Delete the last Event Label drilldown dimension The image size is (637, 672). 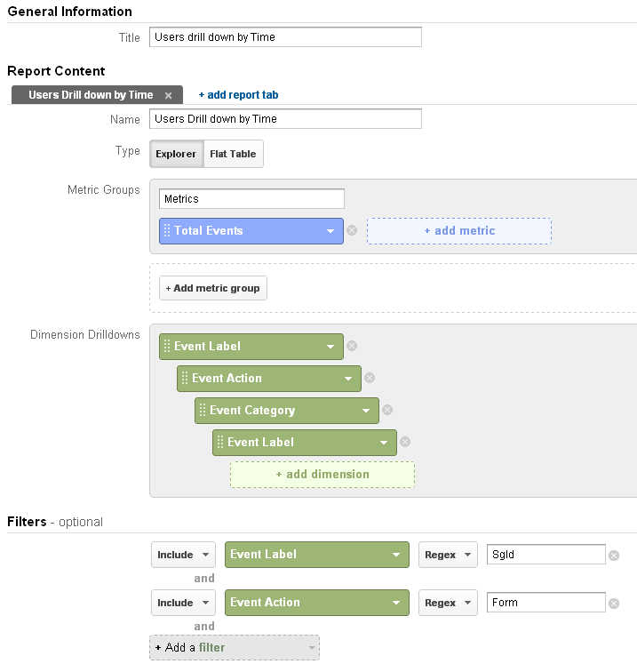pos(405,442)
